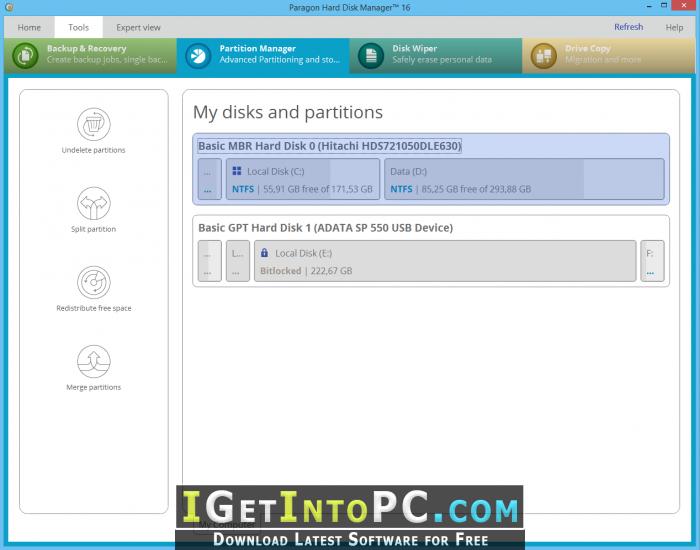Open the Disk Wiper section icon

tap(371, 55)
